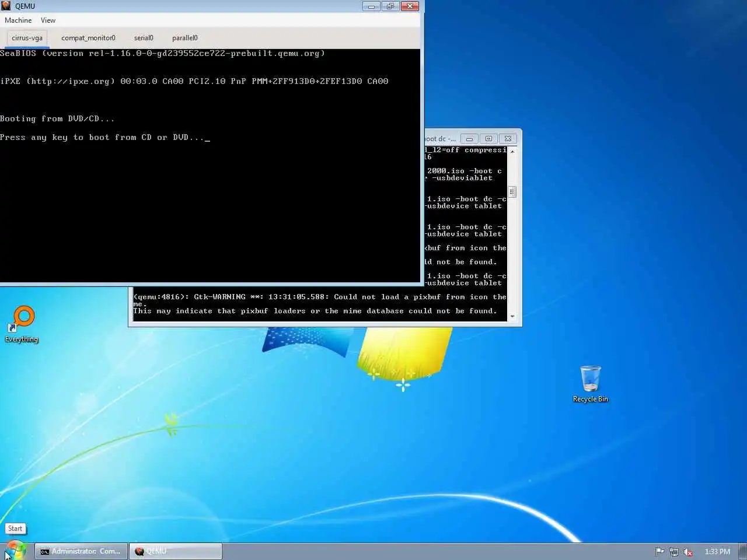
Task: Switch to the cirrus-vga tab
Action: point(27,38)
